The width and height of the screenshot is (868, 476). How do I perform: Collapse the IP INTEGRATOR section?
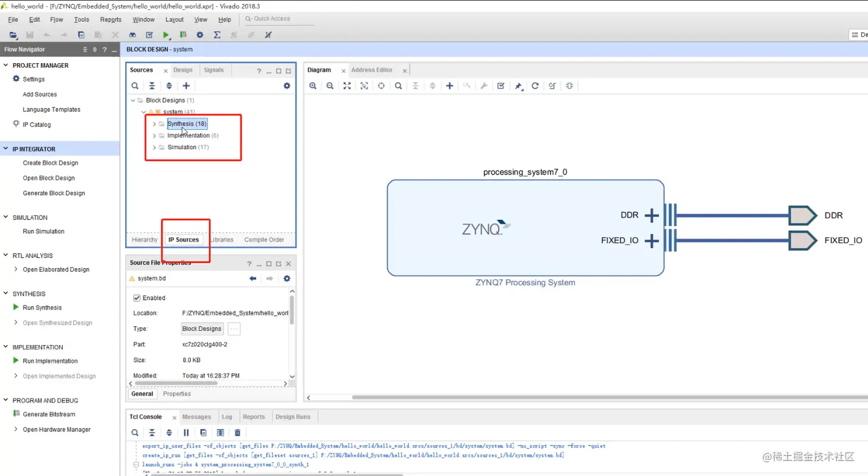[6, 149]
